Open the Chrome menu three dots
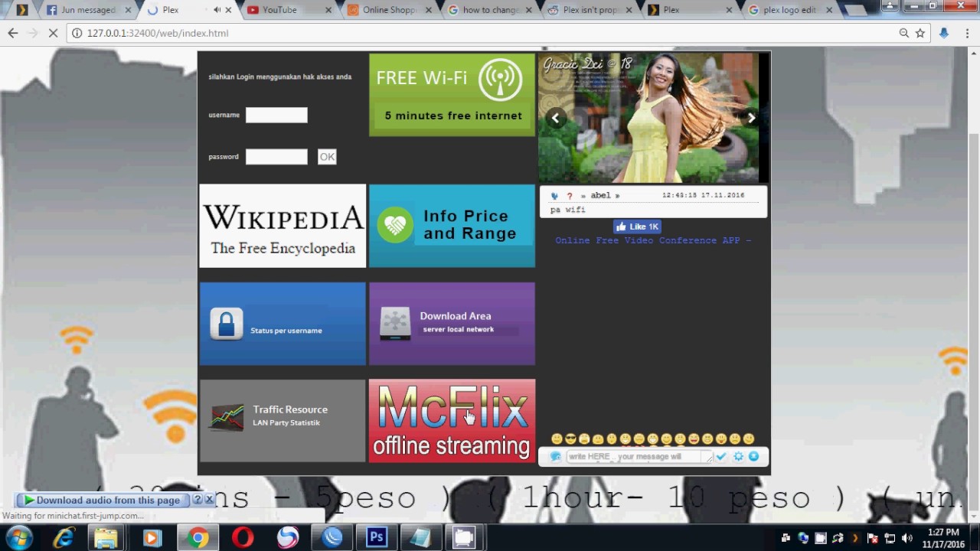 pyautogui.click(x=966, y=33)
